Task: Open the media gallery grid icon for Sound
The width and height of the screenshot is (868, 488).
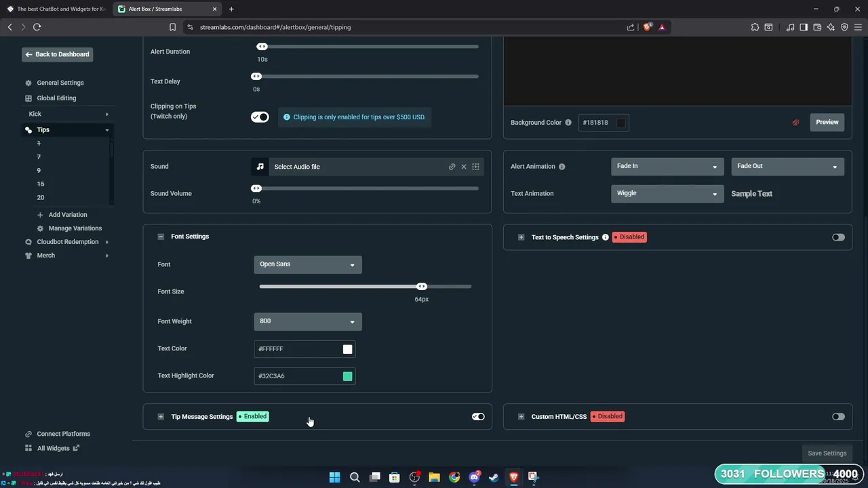Action: [475, 167]
